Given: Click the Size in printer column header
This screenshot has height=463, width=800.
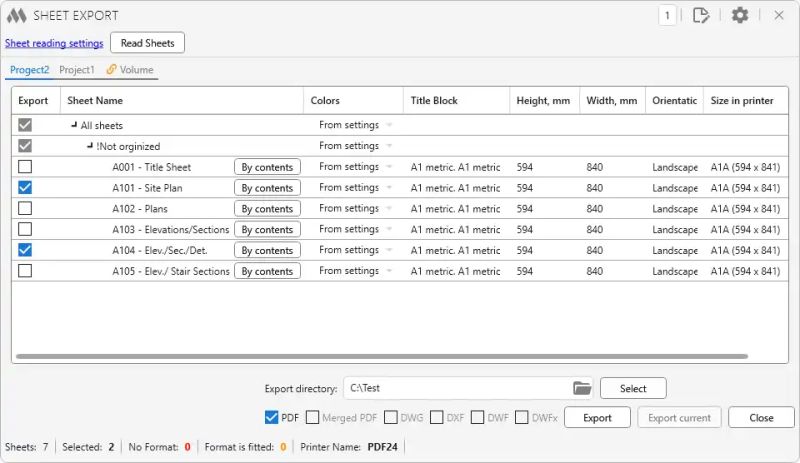Looking at the screenshot, I should [745, 101].
